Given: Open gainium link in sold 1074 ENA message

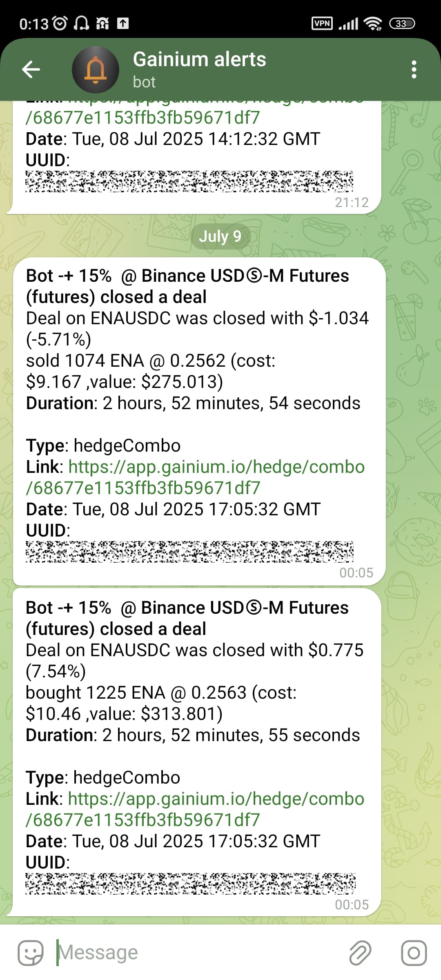Looking at the screenshot, I should point(195,477).
